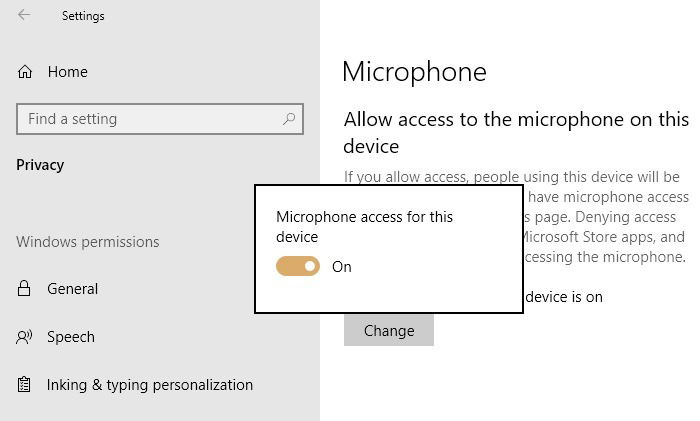Click the Allow access to the microphone heading
700x421 pixels.
(x=516, y=133)
